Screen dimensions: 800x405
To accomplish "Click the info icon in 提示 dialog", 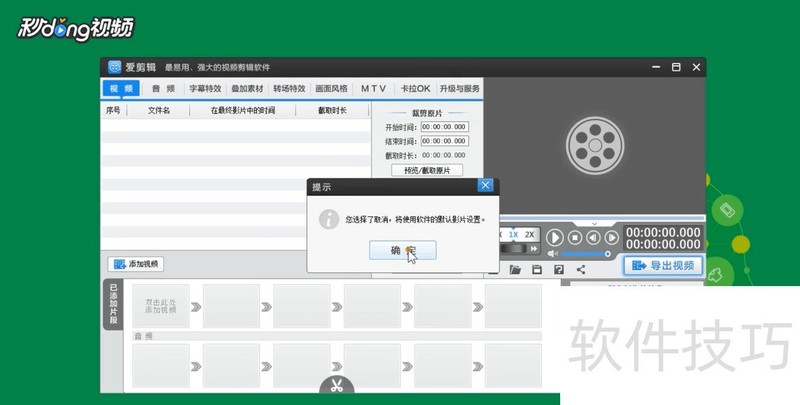I will point(329,219).
